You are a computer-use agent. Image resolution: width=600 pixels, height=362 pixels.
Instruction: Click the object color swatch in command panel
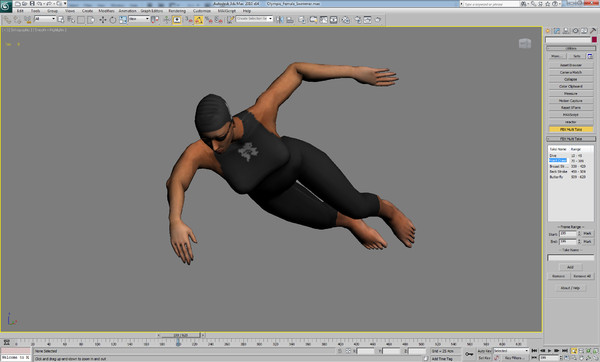point(594,40)
